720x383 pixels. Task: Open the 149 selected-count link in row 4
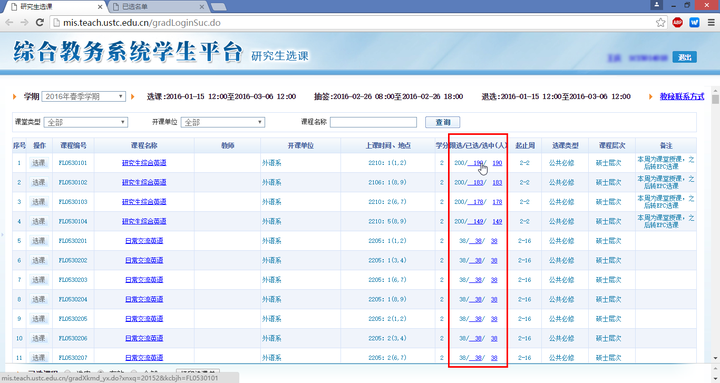(476, 221)
